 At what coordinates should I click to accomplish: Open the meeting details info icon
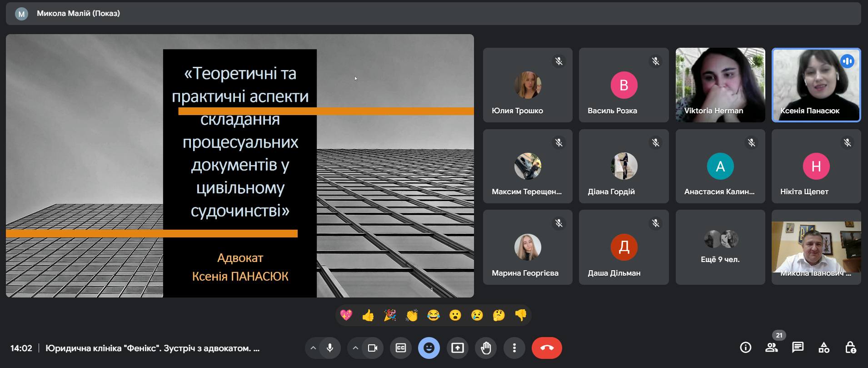[745, 348]
